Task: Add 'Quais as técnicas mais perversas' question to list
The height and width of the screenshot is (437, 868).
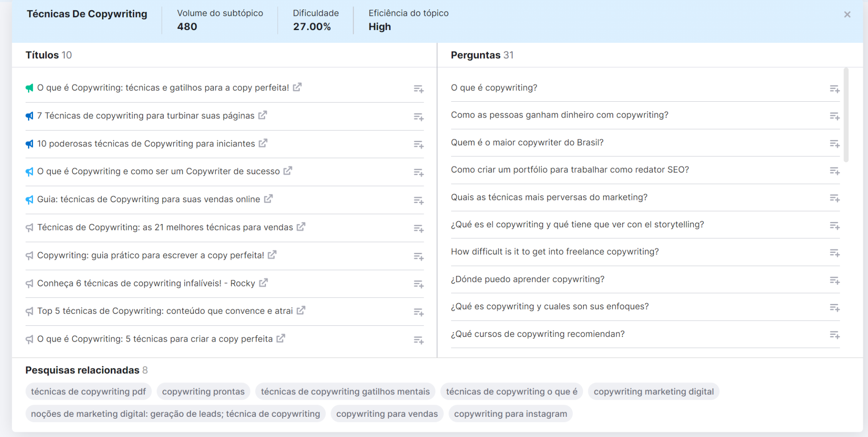Action: 834,198
